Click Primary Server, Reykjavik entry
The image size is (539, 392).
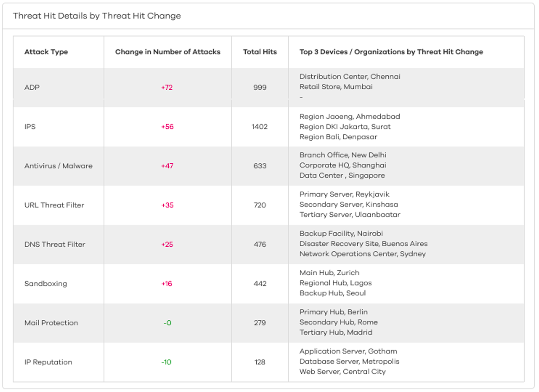pyautogui.click(x=344, y=194)
